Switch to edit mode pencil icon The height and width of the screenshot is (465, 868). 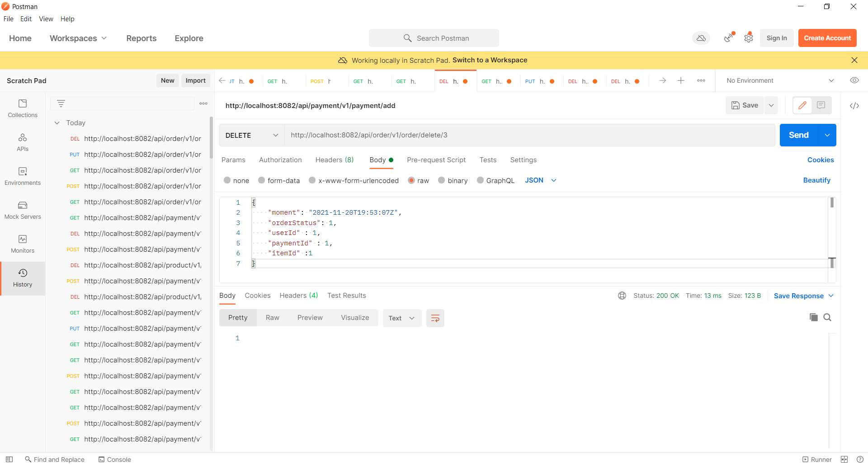[x=802, y=105]
